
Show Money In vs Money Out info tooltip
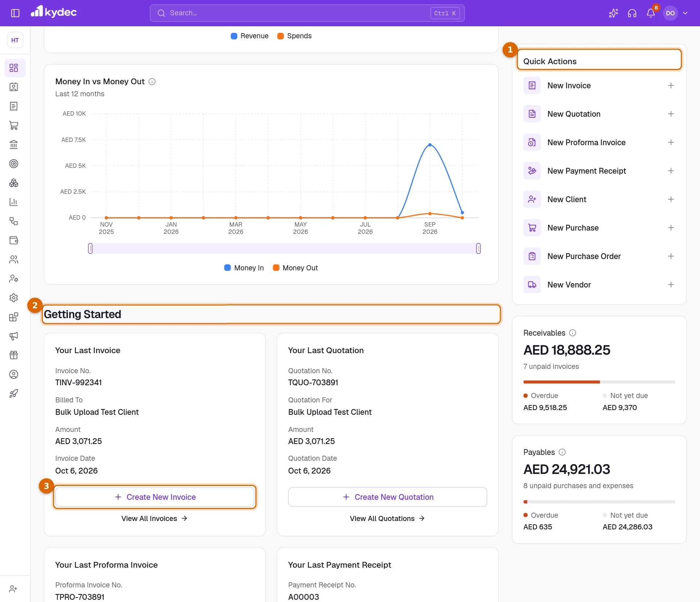152,82
